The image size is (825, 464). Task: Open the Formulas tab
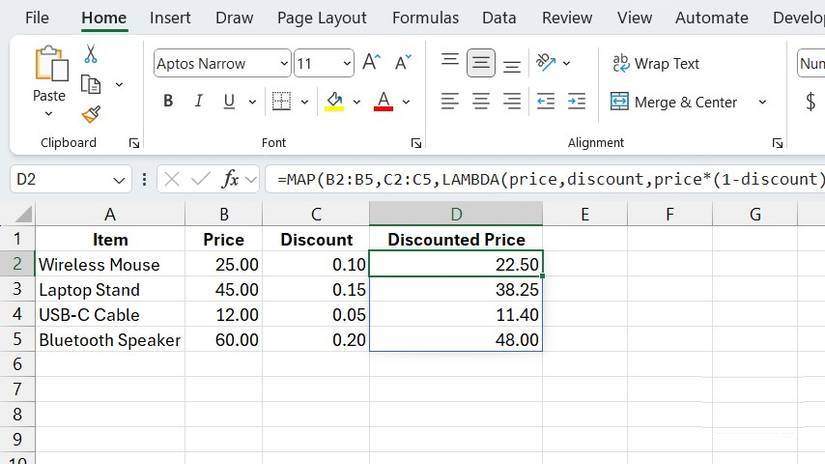425,18
